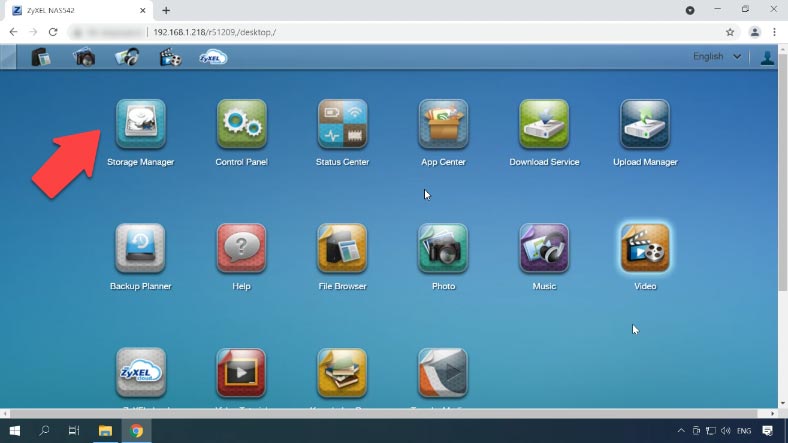Open the grey play-arrow media app icon
This screenshot has height=443, width=788.
(x=443, y=373)
